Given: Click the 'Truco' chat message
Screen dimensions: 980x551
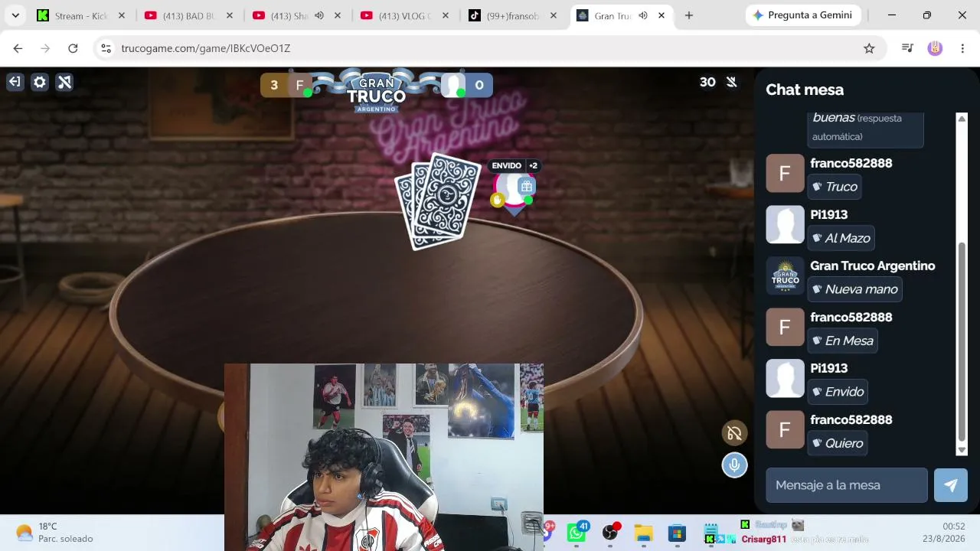Looking at the screenshot, I should click(x=835, y=187).
